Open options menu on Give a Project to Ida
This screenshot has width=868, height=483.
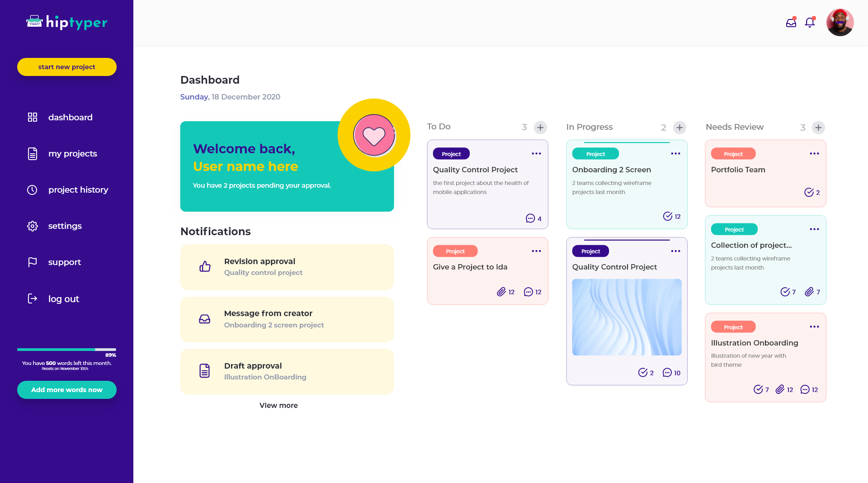(536, 251)
